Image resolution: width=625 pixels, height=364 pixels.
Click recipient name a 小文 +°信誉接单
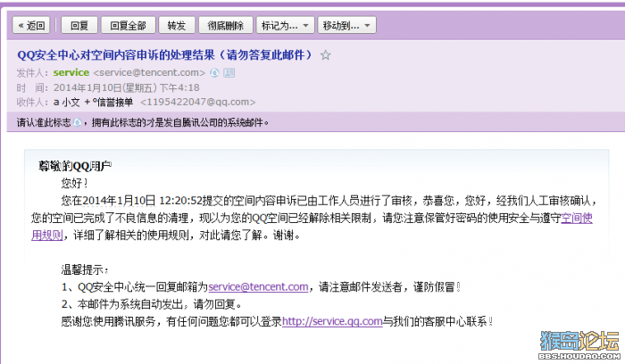93,103
